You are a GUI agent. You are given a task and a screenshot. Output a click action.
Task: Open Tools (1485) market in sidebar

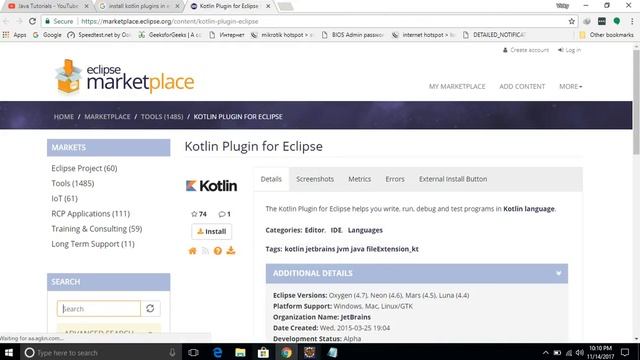pos(73,183)
